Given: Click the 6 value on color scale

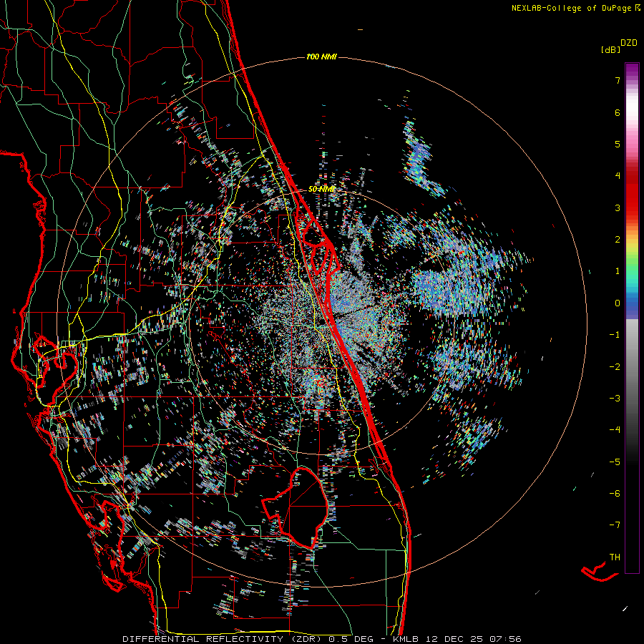Looking at the screenshot, I should [618, 112].
